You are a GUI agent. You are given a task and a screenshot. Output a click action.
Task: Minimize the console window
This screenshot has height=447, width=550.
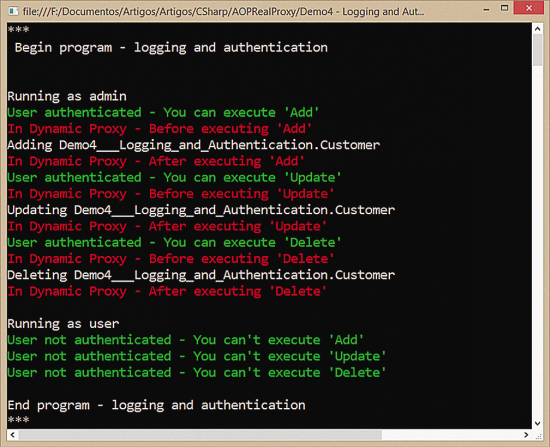pyautogui.click(x=486, y=9)
